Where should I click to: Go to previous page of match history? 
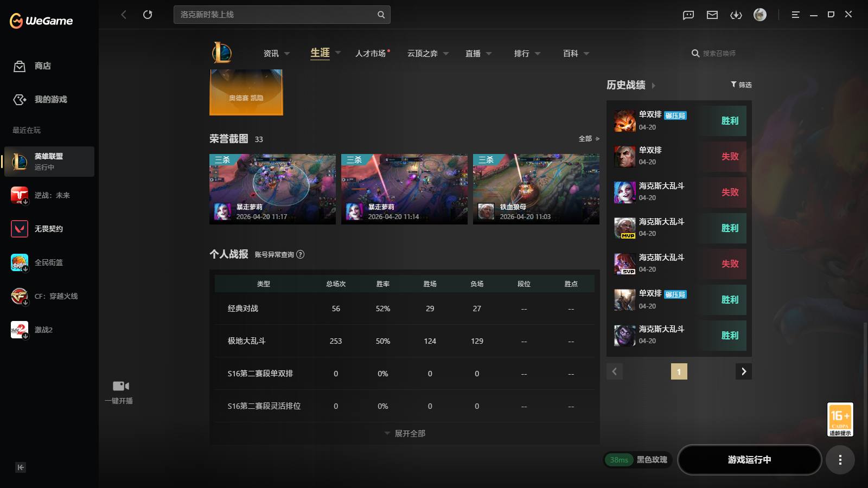pyautogui.click(x=615, y=371)
